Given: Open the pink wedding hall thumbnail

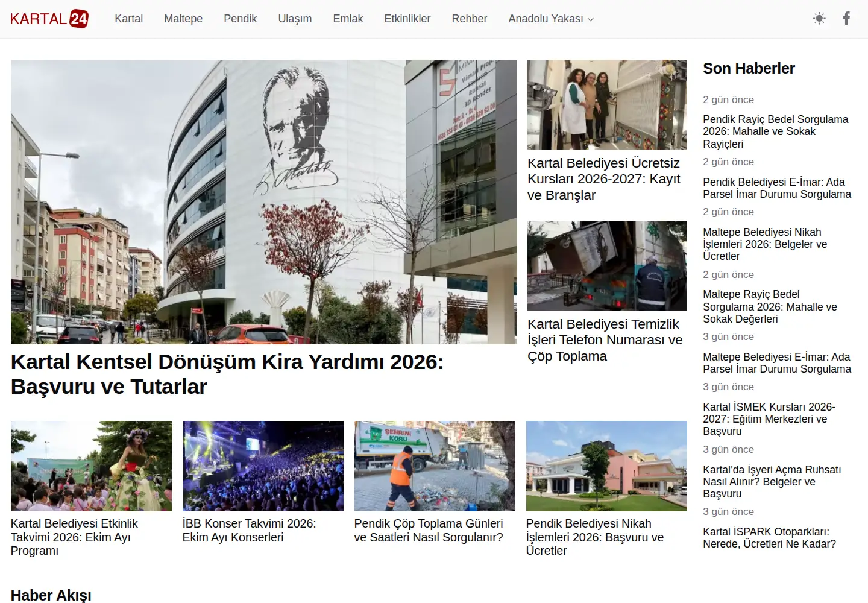Looking at the screenshot, I should pos(606,466).
